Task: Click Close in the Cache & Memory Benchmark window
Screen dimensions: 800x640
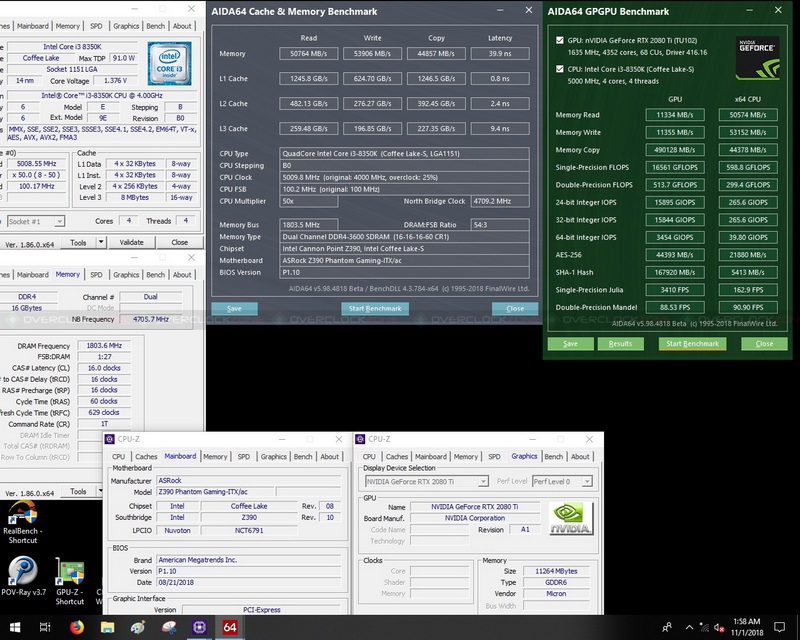Action: [515, 308]
